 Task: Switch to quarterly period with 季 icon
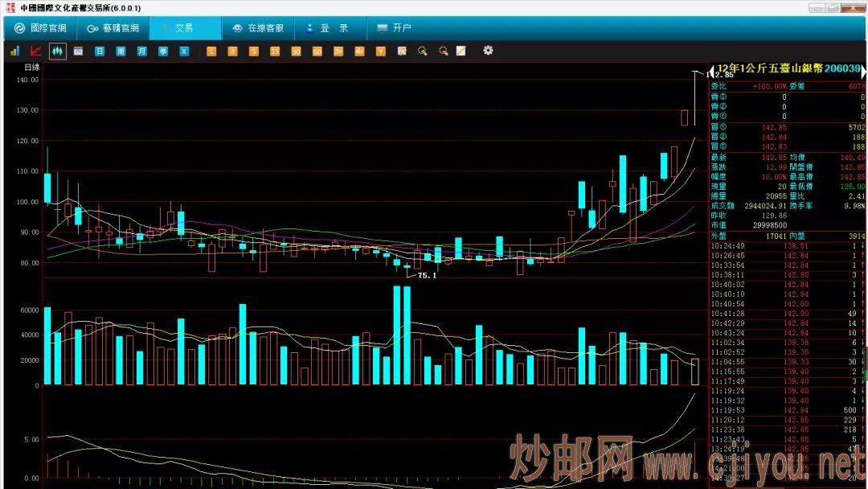162,51
